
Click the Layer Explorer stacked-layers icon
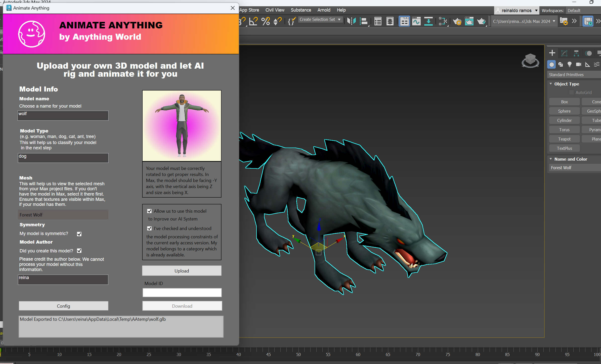[390, 21]
